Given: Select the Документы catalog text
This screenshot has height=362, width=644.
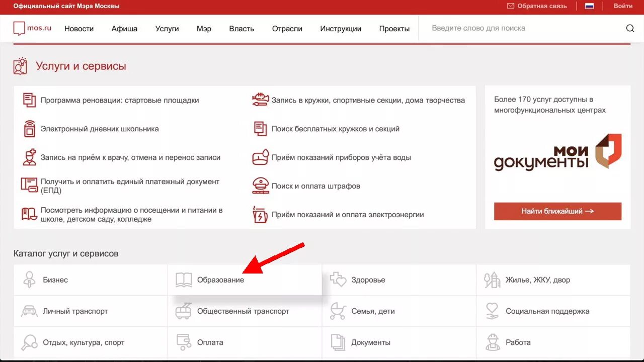Looking at the screenshot, I should click(x=371, y=342).
